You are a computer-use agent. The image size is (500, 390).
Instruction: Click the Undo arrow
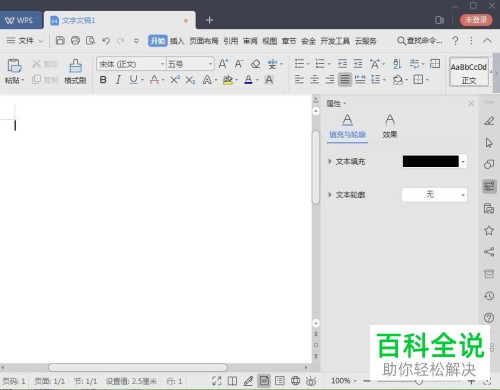coord(106,41)
